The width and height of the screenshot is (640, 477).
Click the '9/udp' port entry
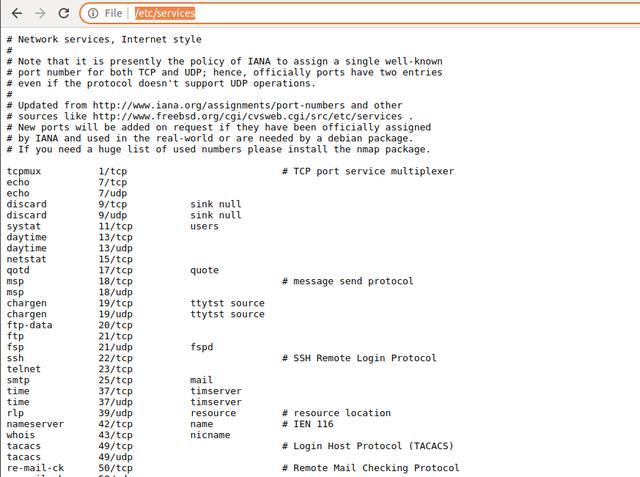[113, 215]
